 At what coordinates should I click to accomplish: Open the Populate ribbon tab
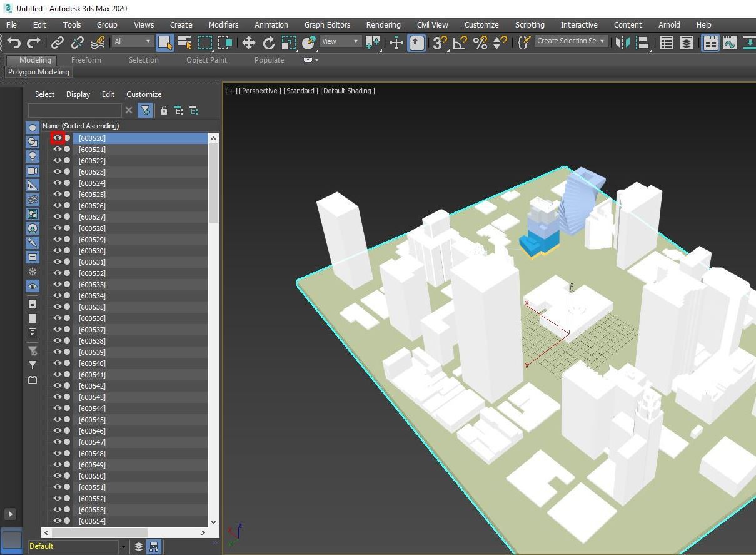[269, 60]
